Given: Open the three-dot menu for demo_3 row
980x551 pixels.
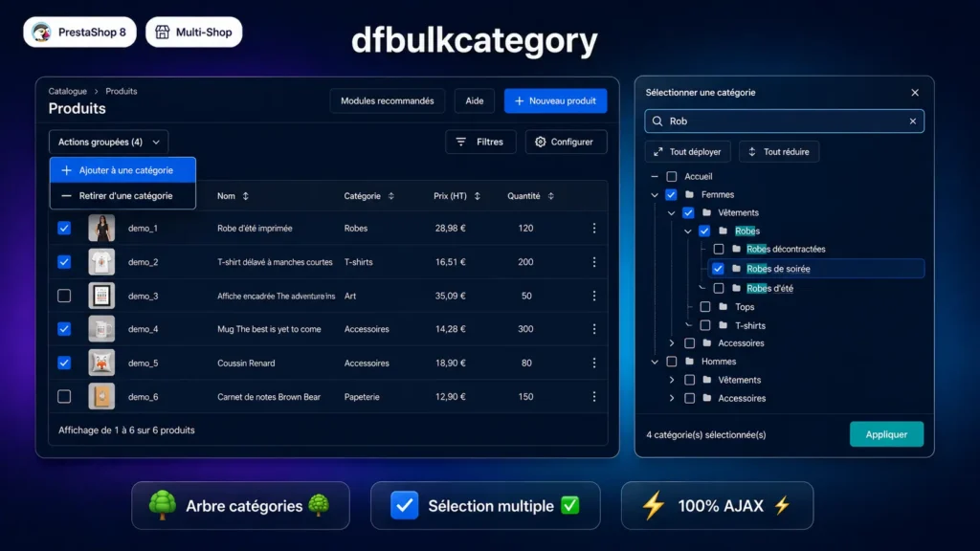Looking at the screenshot, I should coord(593,296).
